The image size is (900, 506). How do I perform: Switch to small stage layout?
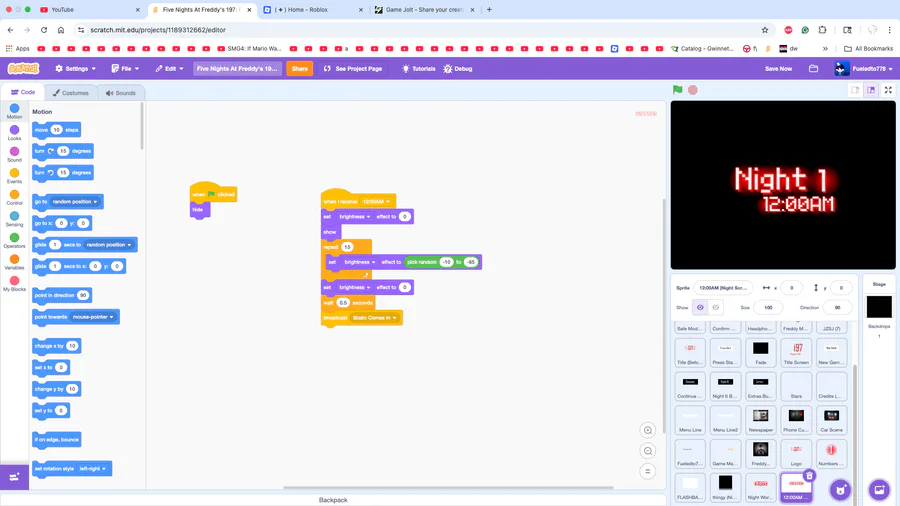(855, 90)
